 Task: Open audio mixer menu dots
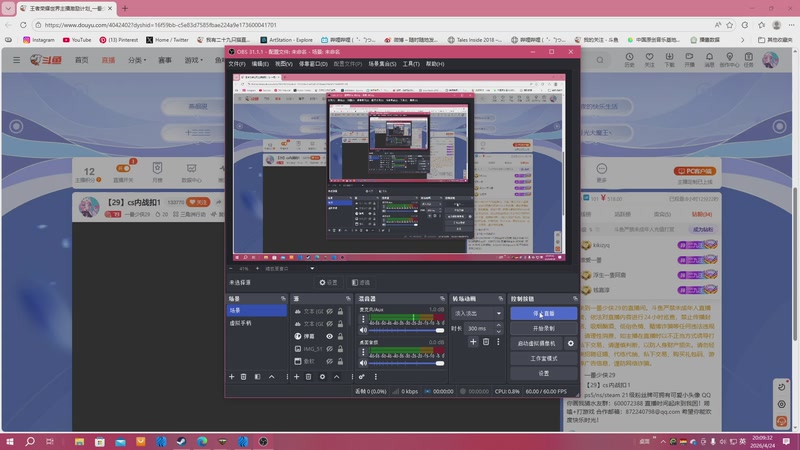coord(376,377)
